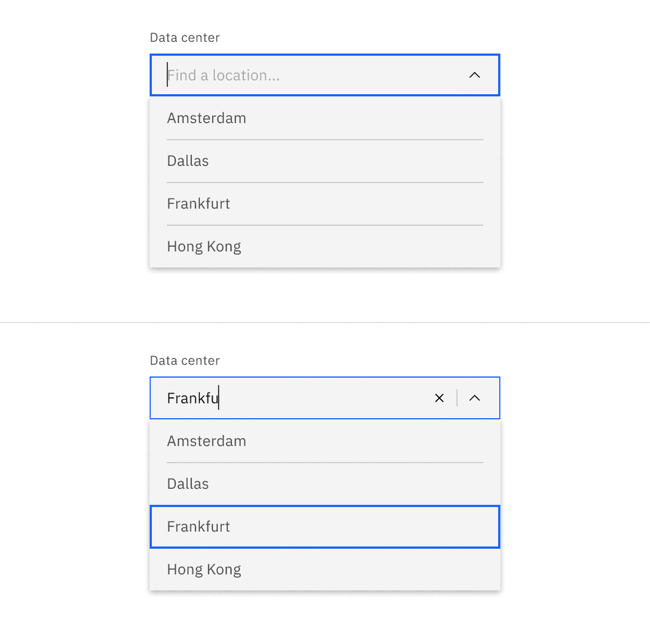Select Dallas in the top dropdown list
The height and width of the screenshot is (644, 650).
pos(188,161)
